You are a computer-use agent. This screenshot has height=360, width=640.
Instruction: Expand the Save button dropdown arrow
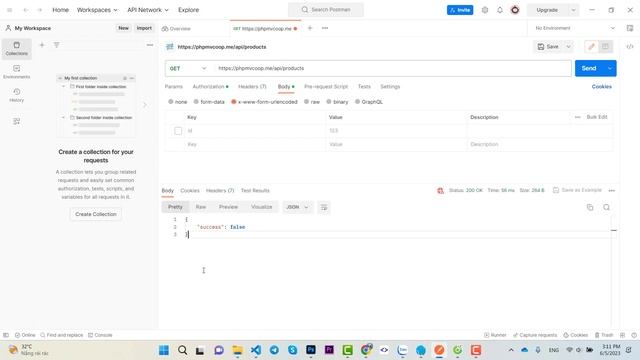point(568,47)
